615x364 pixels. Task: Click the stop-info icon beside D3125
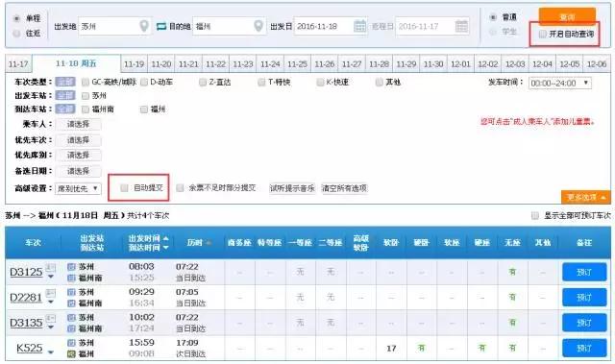click(x=51, y=268)
